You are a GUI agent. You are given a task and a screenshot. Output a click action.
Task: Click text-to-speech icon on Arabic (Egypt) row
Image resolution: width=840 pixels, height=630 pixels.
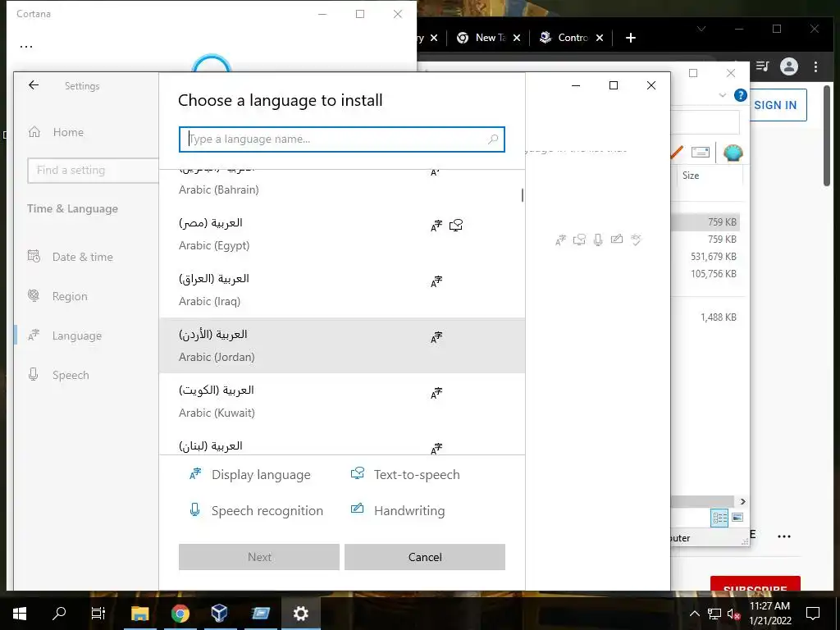click(456, 226)
